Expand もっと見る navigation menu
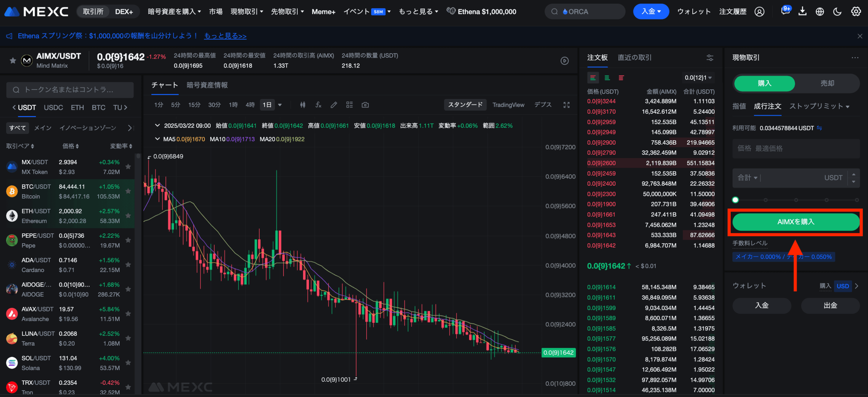868x397 pixels. point(418,12)
